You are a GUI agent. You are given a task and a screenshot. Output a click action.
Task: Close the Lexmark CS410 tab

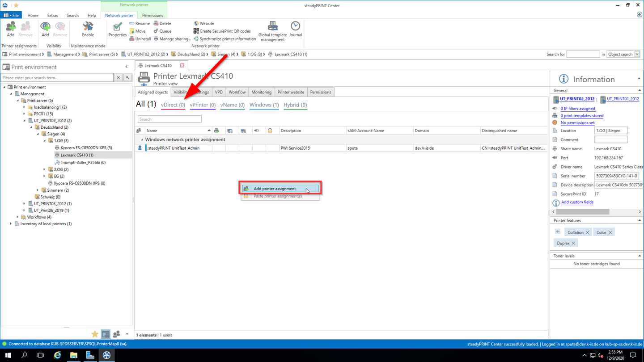[x=182, y=65]
